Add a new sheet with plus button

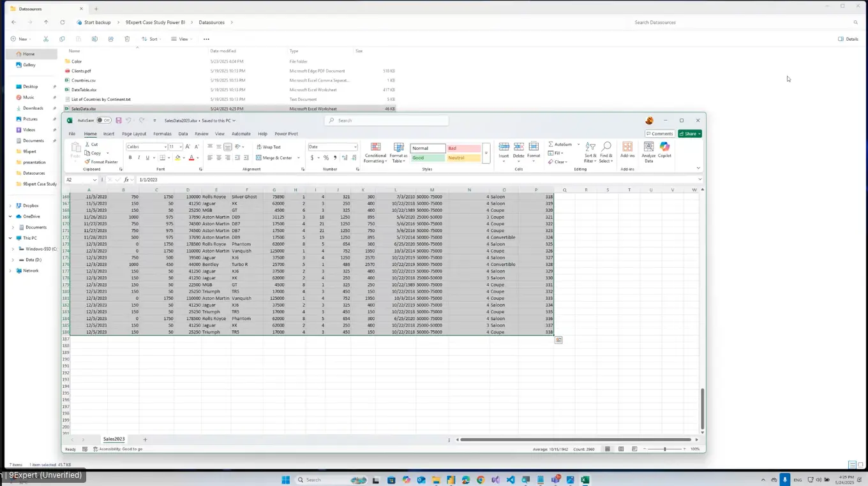[145, 439]
